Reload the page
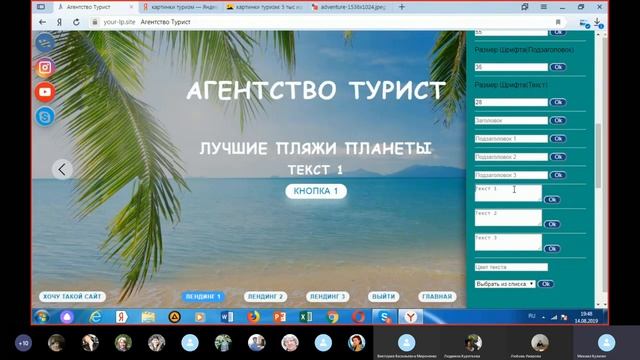Viewport: 640px width, 360px height. 76,22
